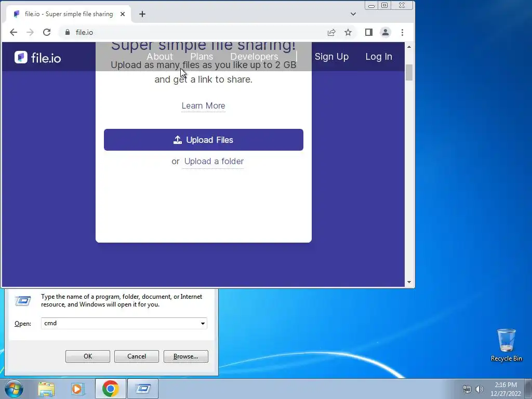Go back using Chrome's back arrow

pos(13,32)
